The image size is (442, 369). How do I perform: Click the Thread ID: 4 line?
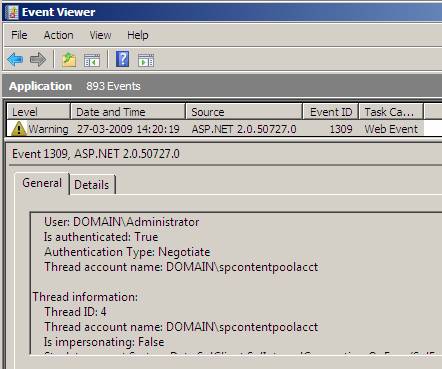(x=75, y=312)
